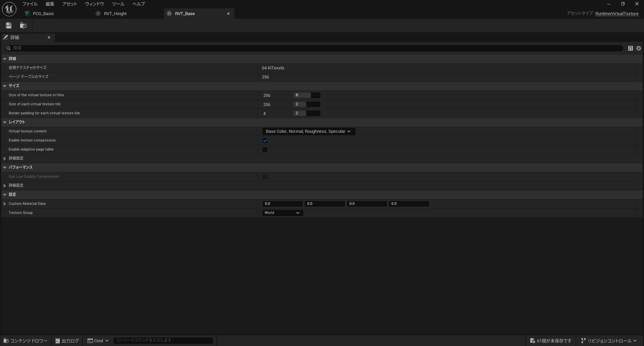Toggle the Use Low Quality Compression checkbox
Viewport: 644px width, 346px height.
click(265, 177)
